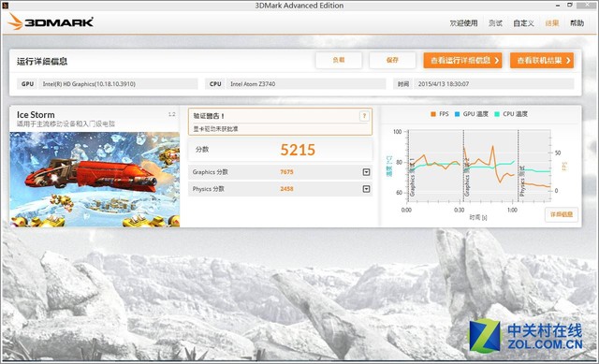The height and width of the screenshot is (364, 599).
Task: Click the app icon in title bar
Action: coord(5,5)
